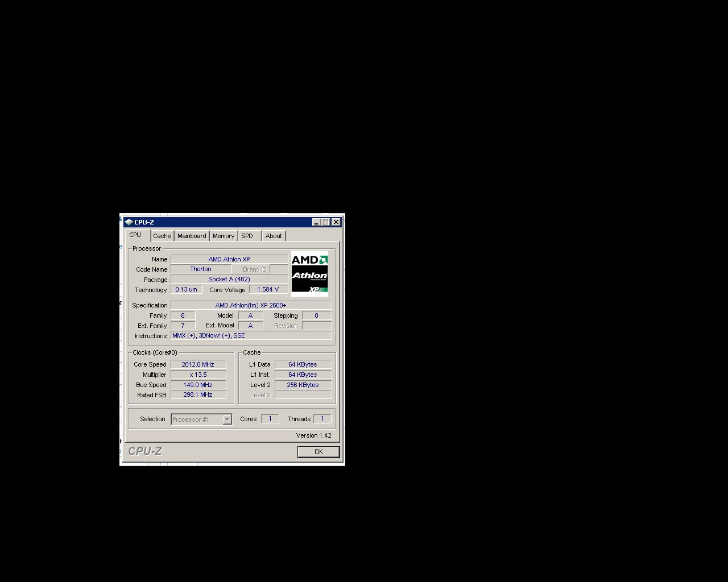This screenshot has height=582, width=728.
Task: Open the About tab
Action: [x=274, y=236]
